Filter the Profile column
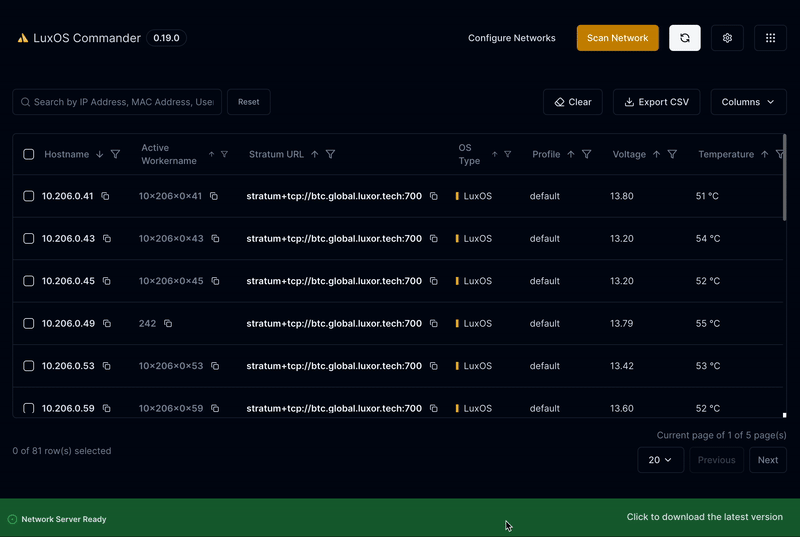The height and width of the screenshot is (537, 800). coord(587,154)
